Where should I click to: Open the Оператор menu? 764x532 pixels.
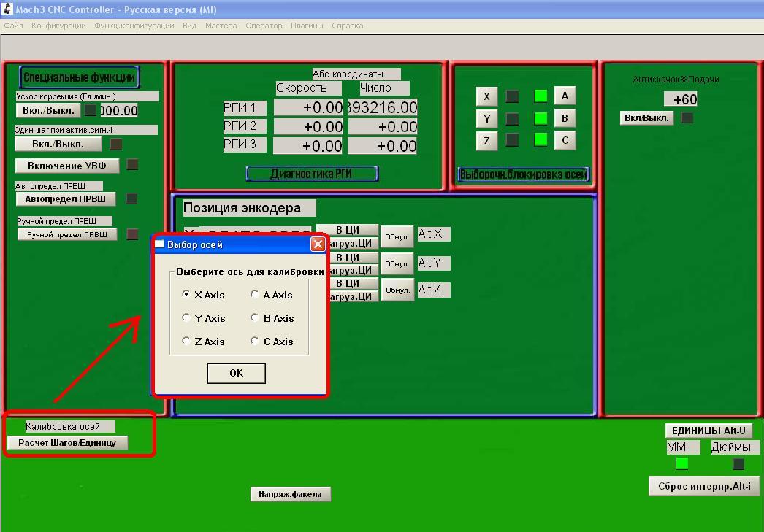coord(264,26)
